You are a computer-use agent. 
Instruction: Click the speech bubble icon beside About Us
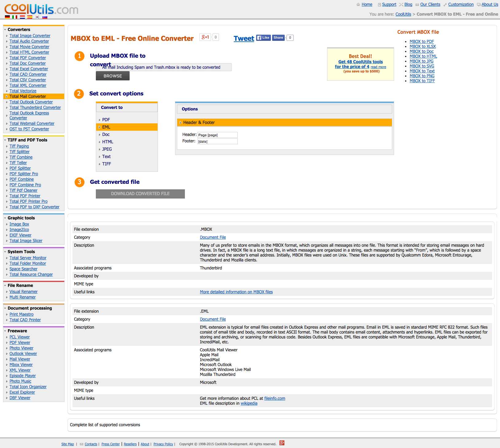pyautogui.click(x=479, y=5)
